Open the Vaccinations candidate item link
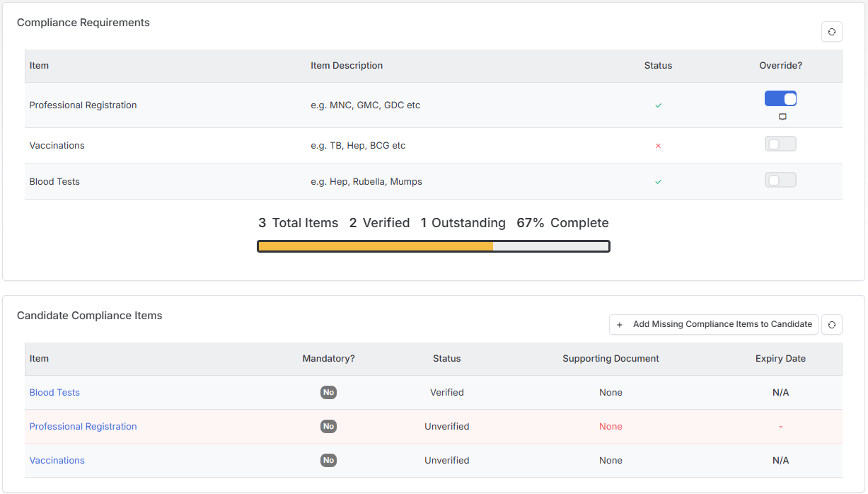 point(57,461)
